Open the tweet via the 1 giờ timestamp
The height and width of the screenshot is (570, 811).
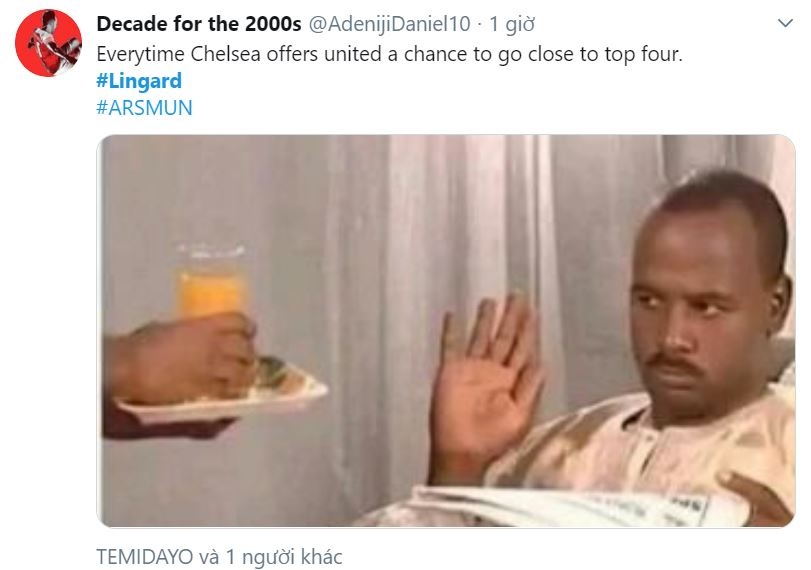[x=512, y=24]
